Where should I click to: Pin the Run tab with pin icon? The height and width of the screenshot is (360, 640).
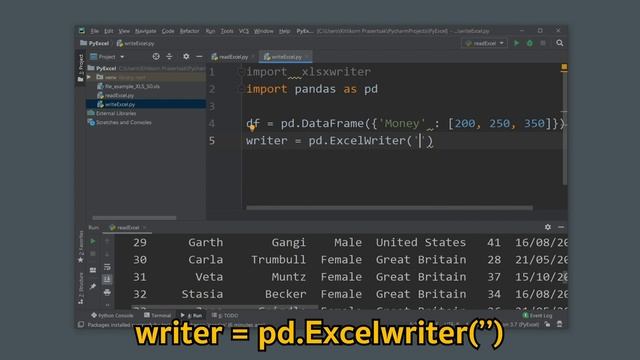point(93,286)
